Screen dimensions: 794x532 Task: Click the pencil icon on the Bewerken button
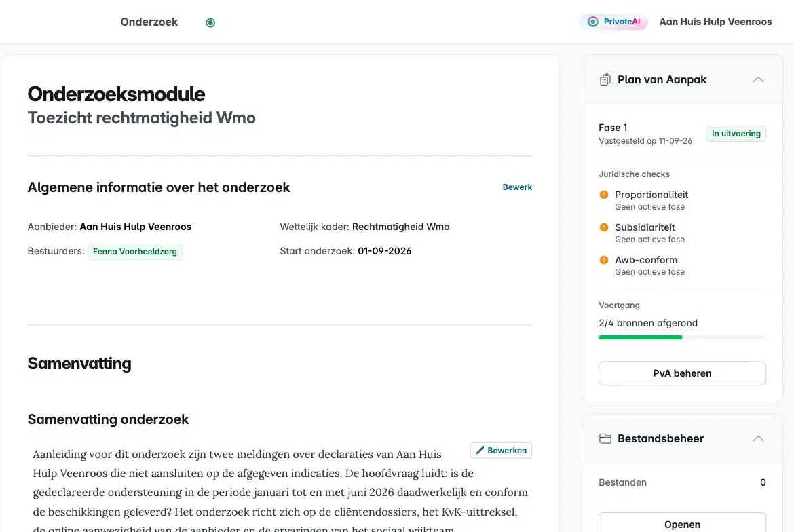tap(480, 451)
